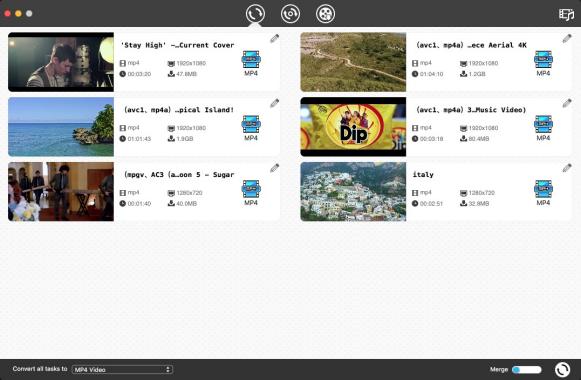Click file size '82.4MB' text
This screenshot has width=581, height=380.
pyautogui.click(x=479, y=139)
